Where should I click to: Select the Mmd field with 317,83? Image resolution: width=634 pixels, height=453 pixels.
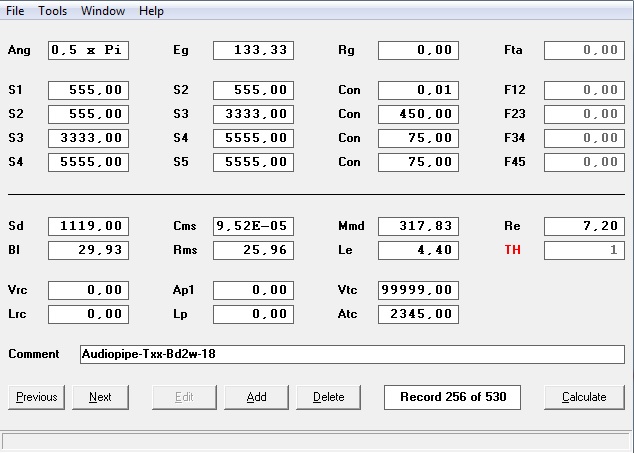tap(418, 226)
